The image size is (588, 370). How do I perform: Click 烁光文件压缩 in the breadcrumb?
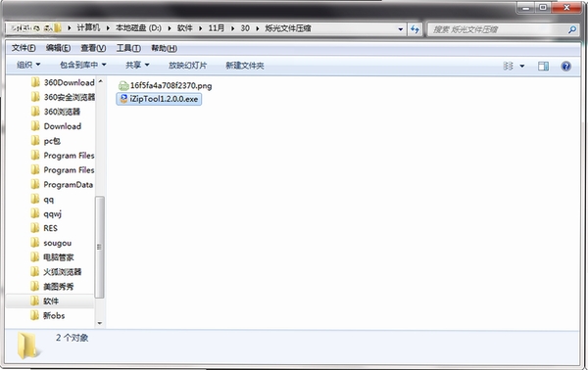[x=288, y=28]
